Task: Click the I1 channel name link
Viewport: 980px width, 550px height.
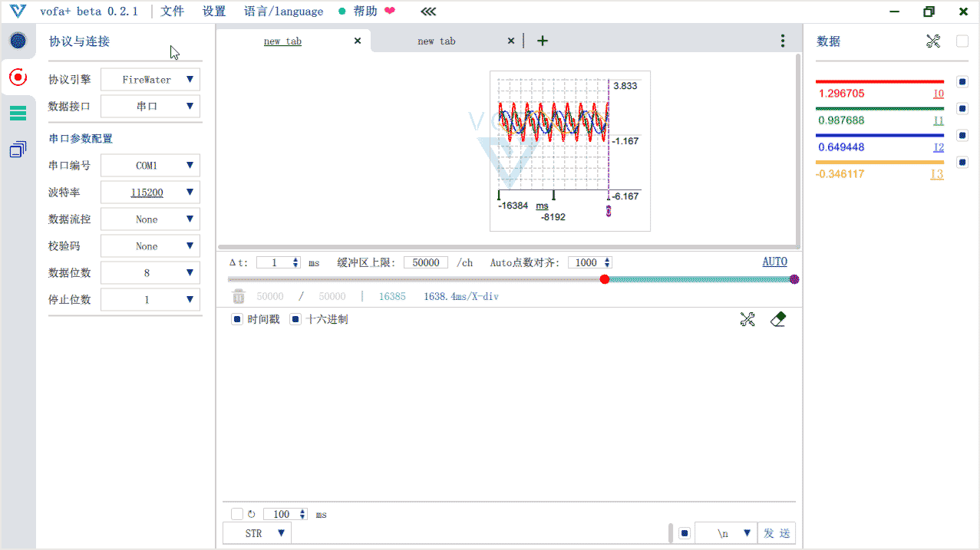Action: (x=938, y=120)
